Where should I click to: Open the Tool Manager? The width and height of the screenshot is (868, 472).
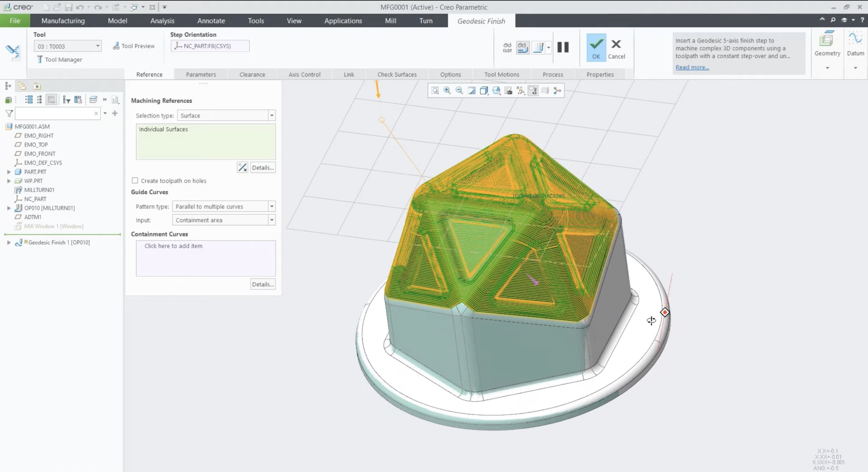point(60,59)
